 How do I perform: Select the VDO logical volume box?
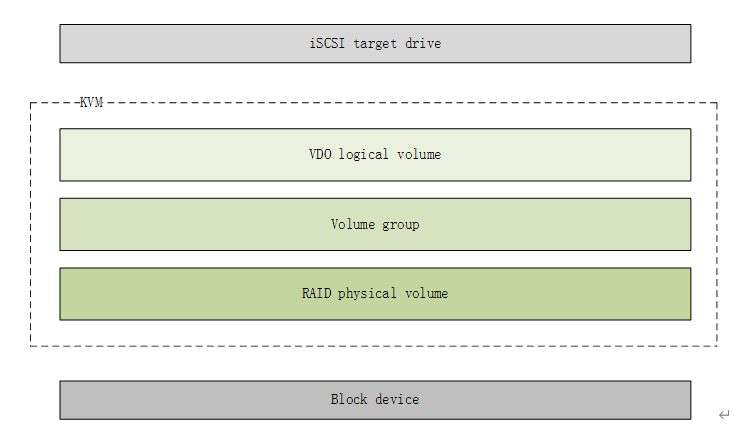375,155
